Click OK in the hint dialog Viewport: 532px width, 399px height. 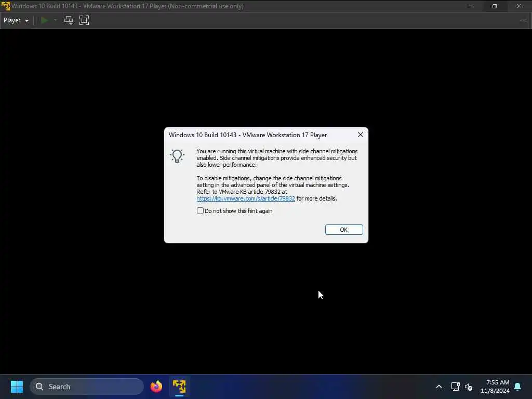coord(344,230)
